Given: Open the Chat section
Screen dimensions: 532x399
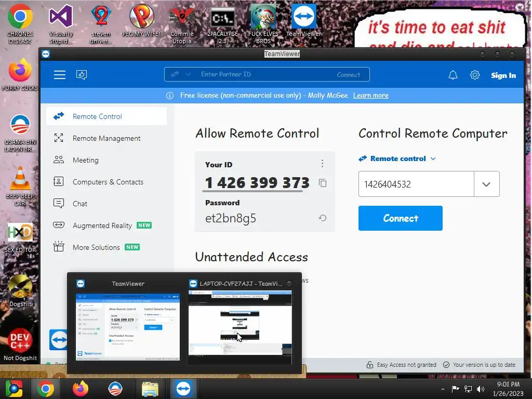Looking at the screenshot, I should coord(107,204).
